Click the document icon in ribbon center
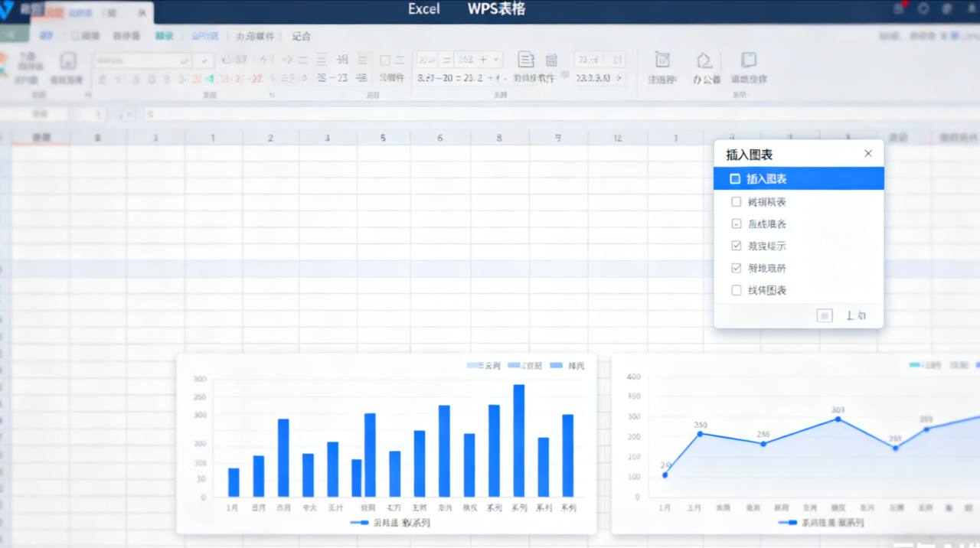Screen dimensions: 980x548 tap(526, 60)
